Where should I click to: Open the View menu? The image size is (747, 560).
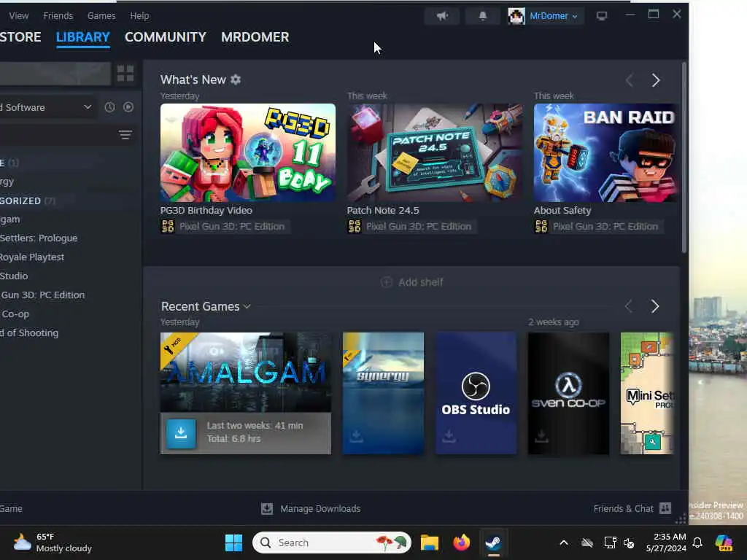click(18, 16)
